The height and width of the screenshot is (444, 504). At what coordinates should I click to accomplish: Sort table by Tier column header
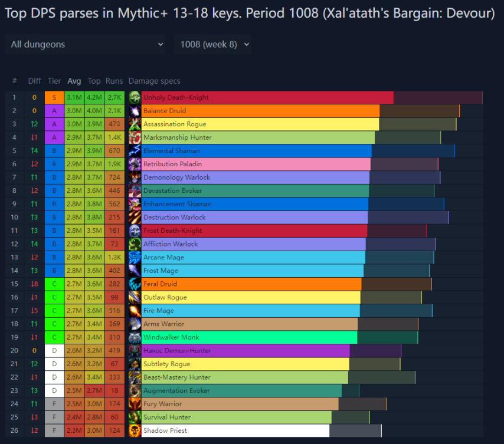54,81
